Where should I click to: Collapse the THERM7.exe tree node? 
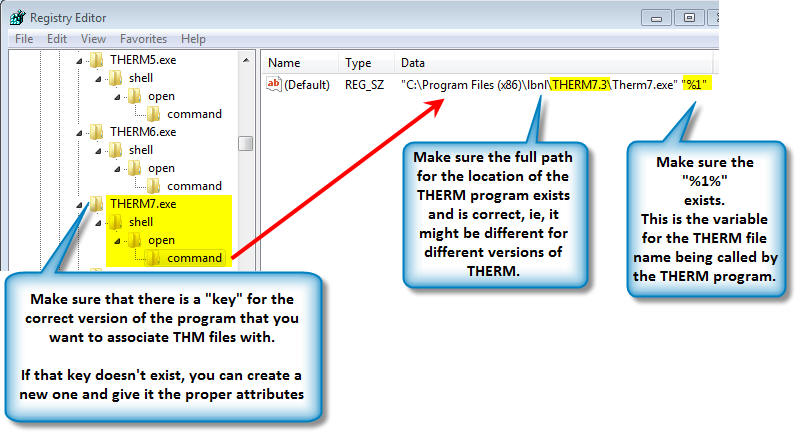coord(79,205)
